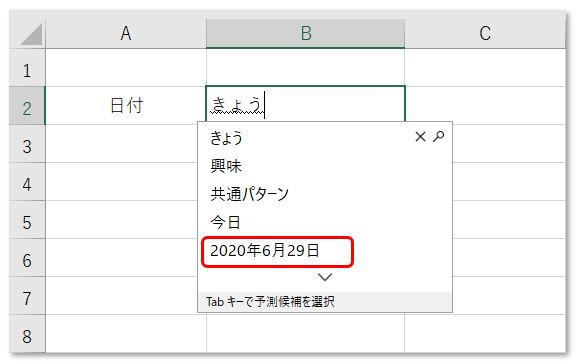Select column B header
Screen dimensions: 576x362
[306, 33]
